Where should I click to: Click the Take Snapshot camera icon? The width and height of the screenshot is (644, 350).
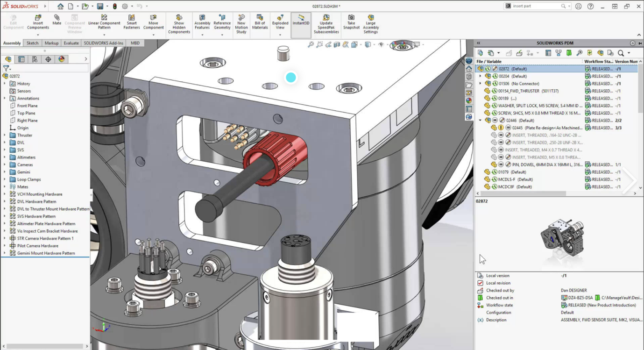351,18
